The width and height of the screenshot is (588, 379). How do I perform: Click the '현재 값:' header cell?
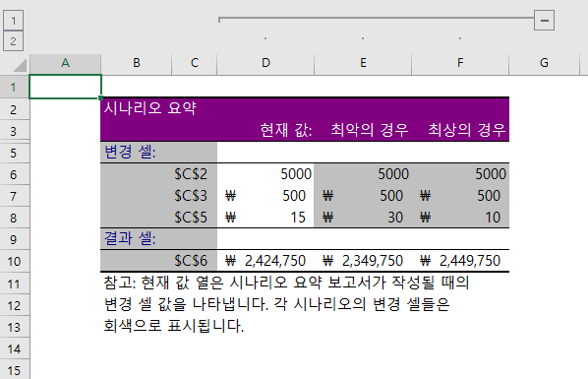click(286, 130)
